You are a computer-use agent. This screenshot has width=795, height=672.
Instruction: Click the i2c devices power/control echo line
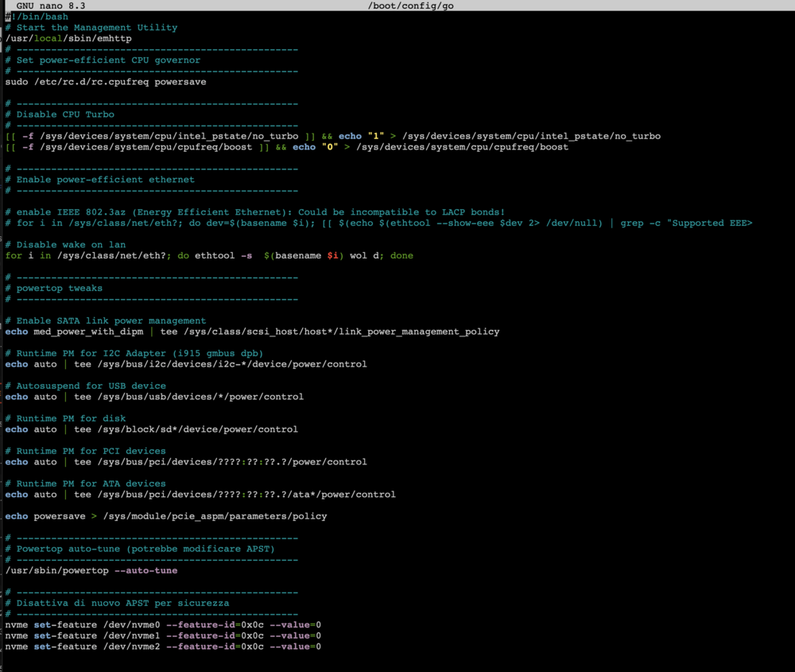186,364
